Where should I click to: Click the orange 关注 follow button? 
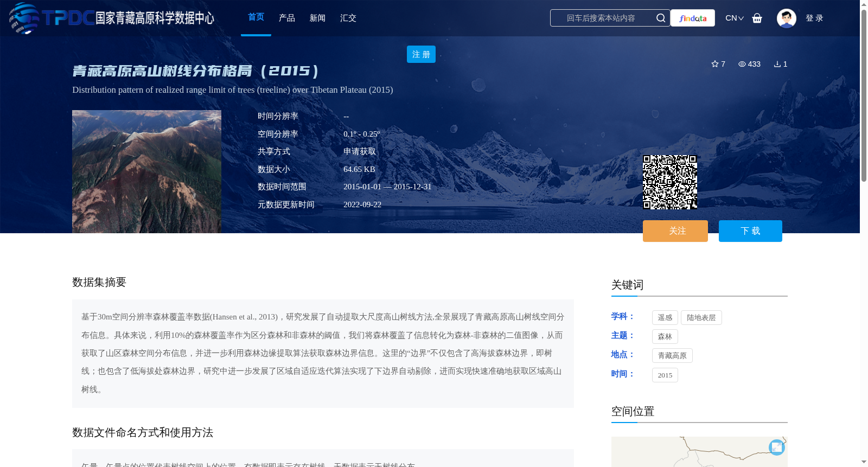[675, 231]
